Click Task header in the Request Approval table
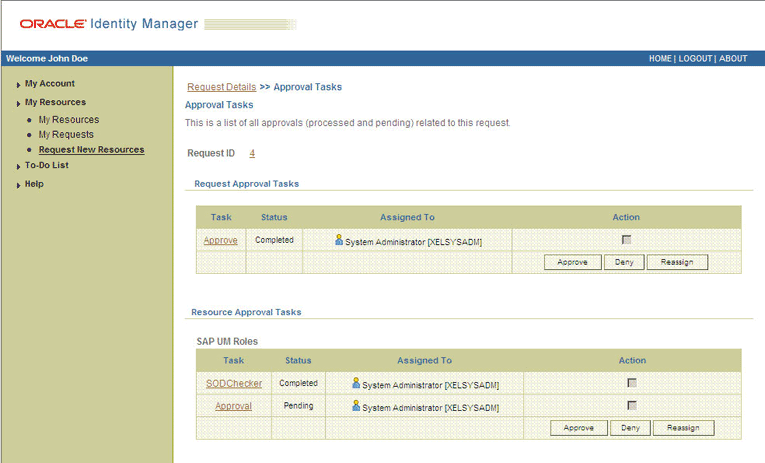The width and height of the screenshot is (765, 463). 221,218
